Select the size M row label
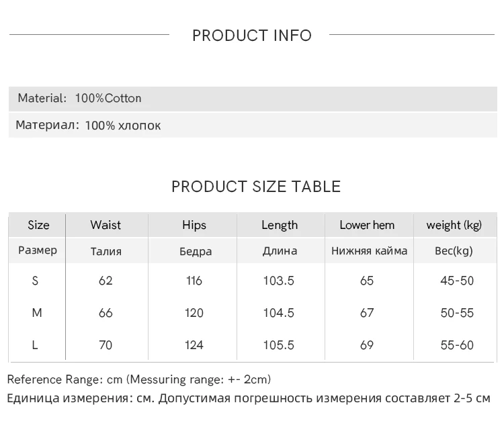Image resolution: width=504 pixels, height=423 pixels. (37, 313)
